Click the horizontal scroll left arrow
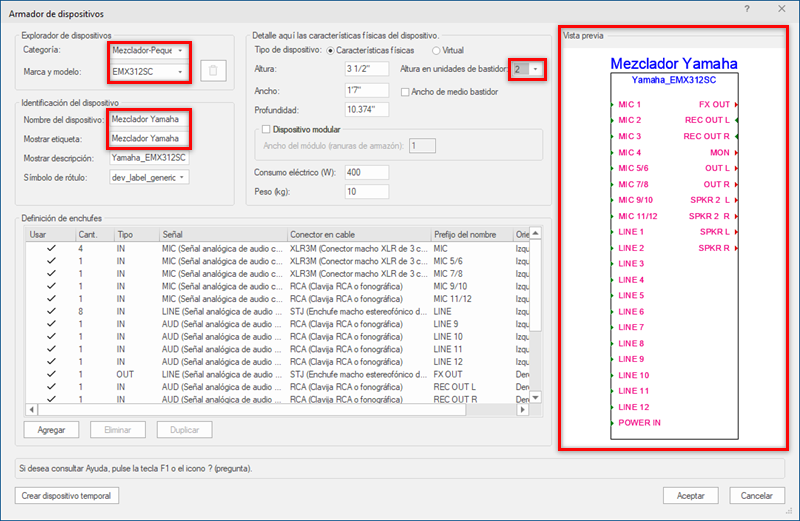The image size is (800, 521). pos(32,410)
